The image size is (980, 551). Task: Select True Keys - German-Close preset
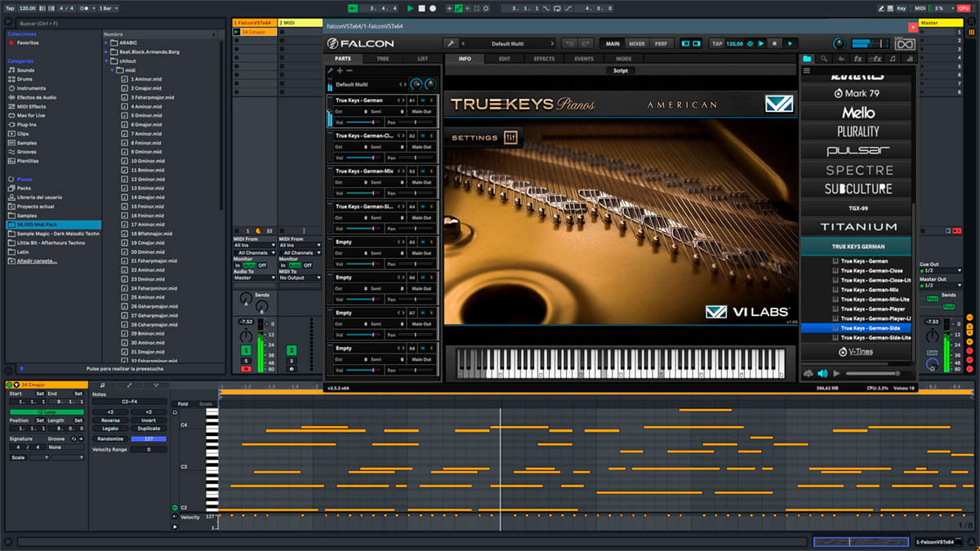pyautogui.click(x=871, y=270)
